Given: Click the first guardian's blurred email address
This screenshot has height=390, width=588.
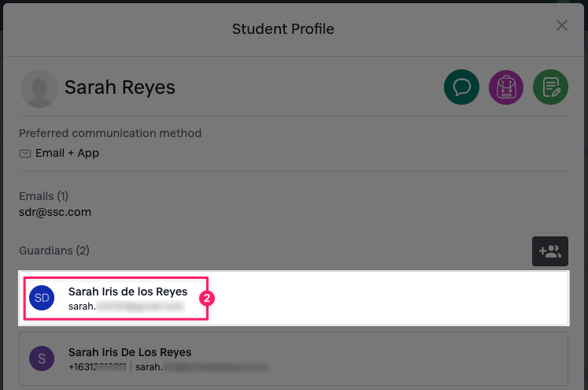Looking at the screenshot, I should click(x=126, y=306).
